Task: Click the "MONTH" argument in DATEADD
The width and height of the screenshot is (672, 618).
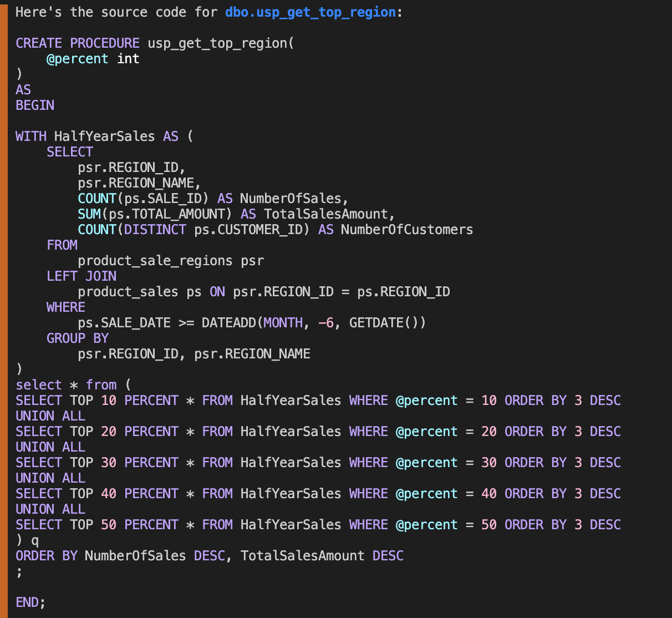Action: [x=283, y=323]
